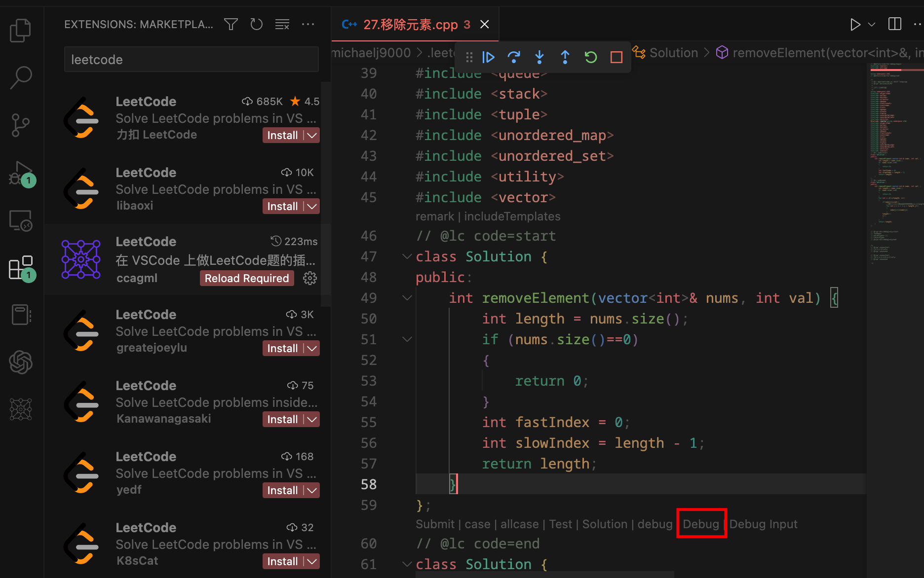This screenshot has height=578, width=924.
Task: Open Install dropdown for libaoxi extension
Action: click(312, 206)
